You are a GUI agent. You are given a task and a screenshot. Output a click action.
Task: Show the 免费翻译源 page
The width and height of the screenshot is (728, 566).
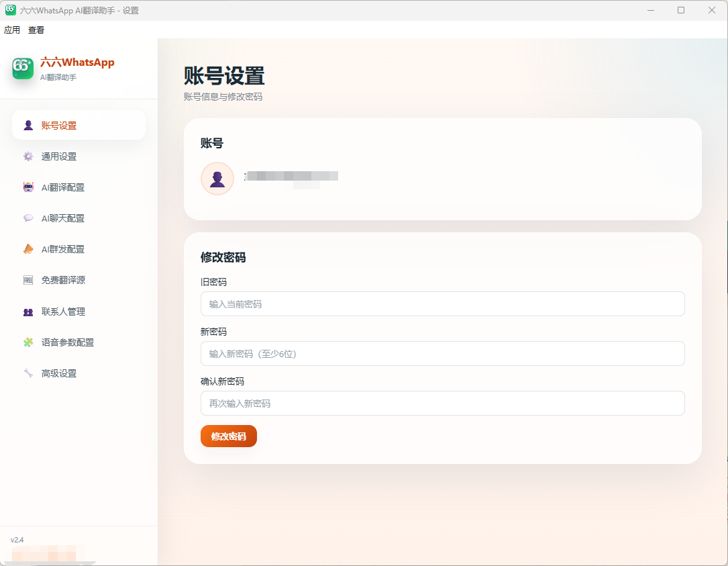point(79,280)
